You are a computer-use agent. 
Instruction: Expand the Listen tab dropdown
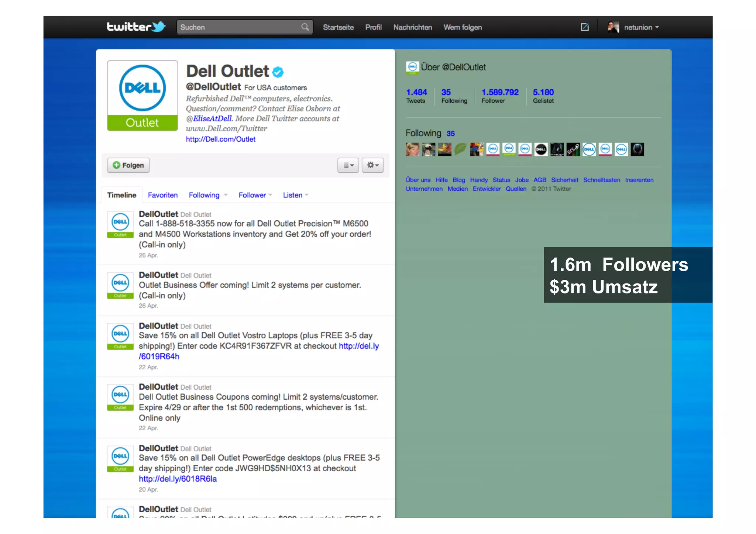[307, 195]
